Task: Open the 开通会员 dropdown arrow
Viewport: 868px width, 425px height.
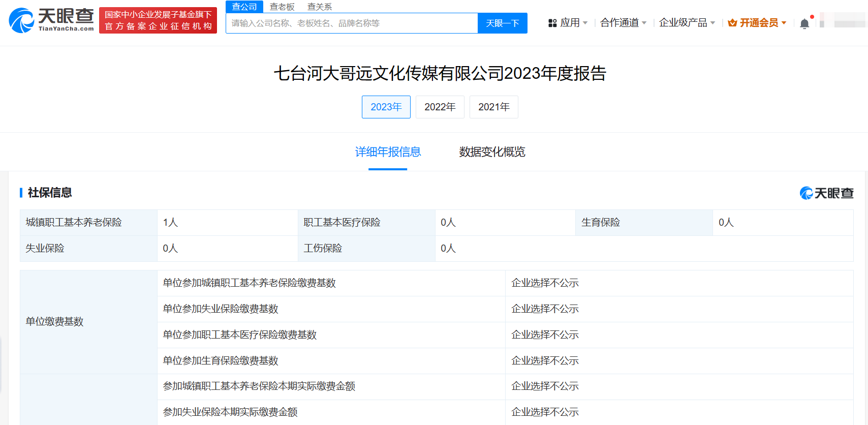Action: point(784,23)
